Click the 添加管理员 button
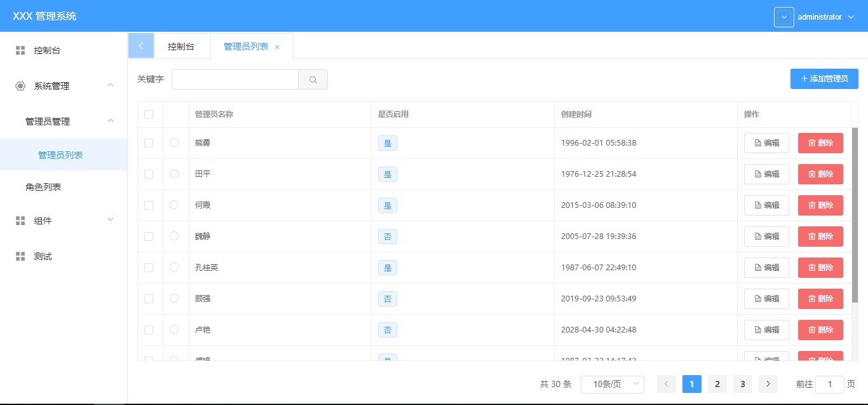This screenshot has width=868, height=405. (x=824, y=79)
